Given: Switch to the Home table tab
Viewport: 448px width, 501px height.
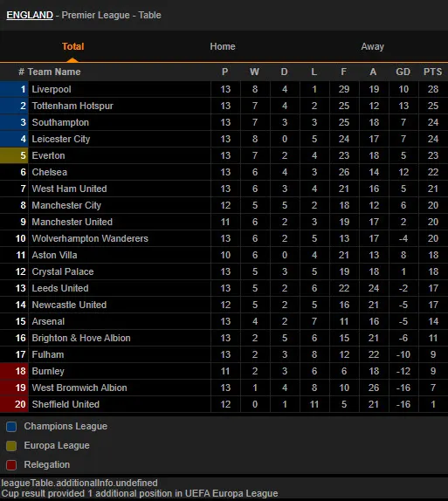Looking at the screenshot, I should (223, 46).
